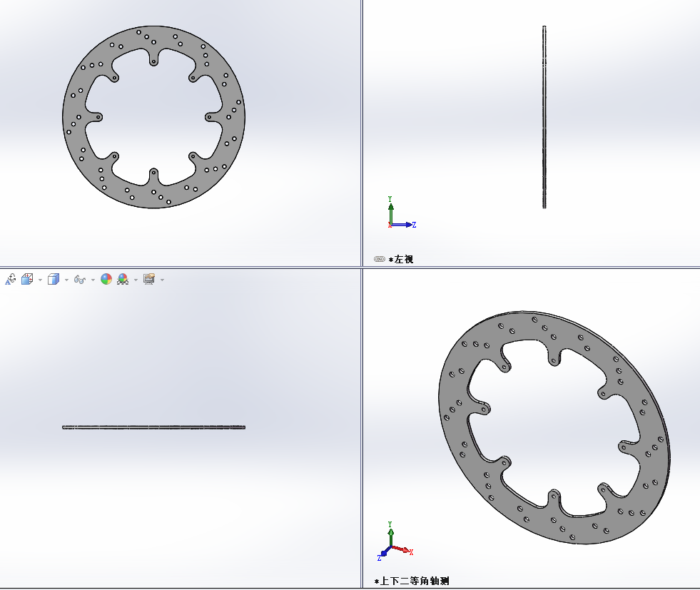The width and height of the screenshot is (700, 590).
Task: Click the XYZ coordinate triad in isometric view
Action: tap(395, 541)
